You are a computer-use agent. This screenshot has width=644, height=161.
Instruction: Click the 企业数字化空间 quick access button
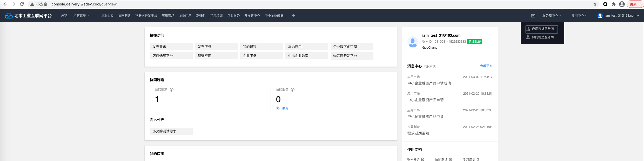[352, 47]
